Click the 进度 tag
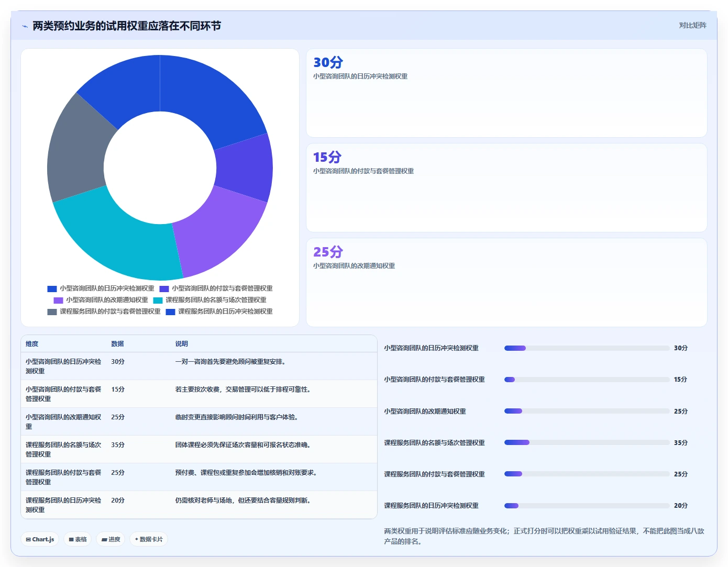This screenshot has height=567, width=728. [111, 539]
